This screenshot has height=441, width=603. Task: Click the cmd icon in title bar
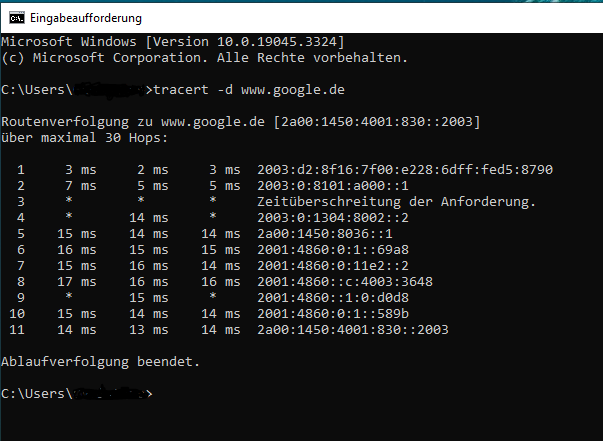(17, 18)
